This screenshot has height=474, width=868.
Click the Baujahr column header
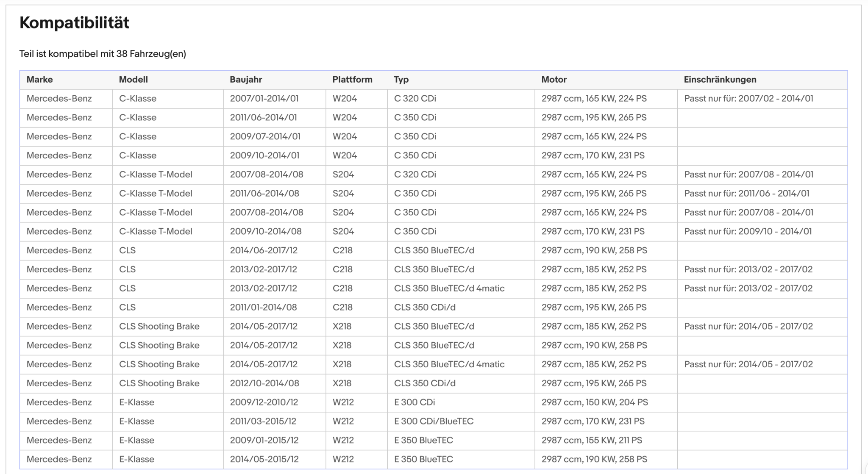[246, 80]
